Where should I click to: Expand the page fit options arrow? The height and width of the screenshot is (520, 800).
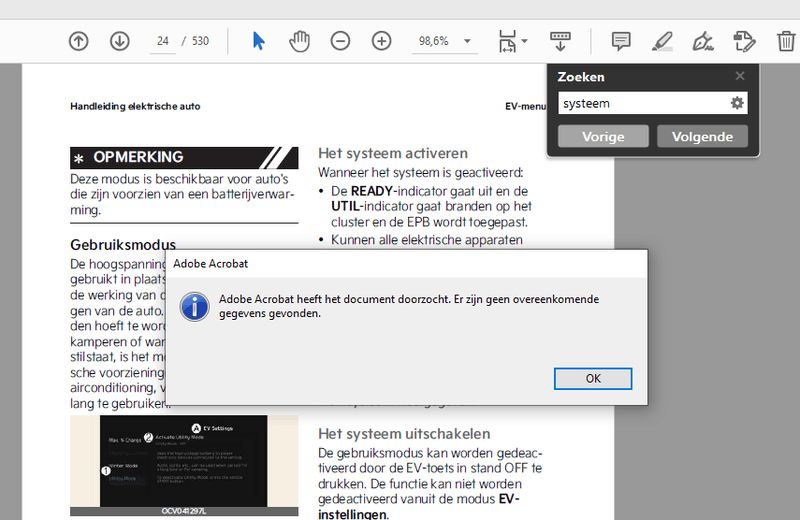(524, 41)
